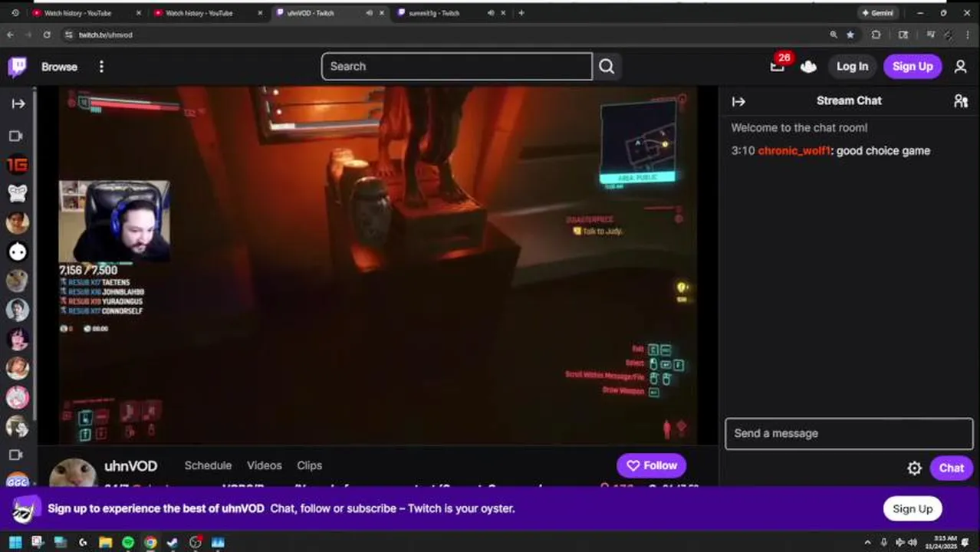Click the Browse link
The image size is (980, 552).
coord(59,67)
